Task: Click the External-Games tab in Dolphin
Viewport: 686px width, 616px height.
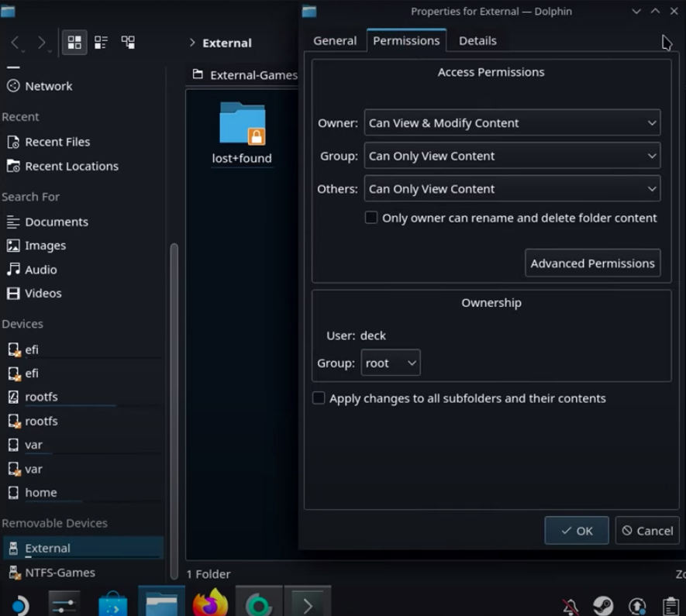Action: click(x=245, y=75)
